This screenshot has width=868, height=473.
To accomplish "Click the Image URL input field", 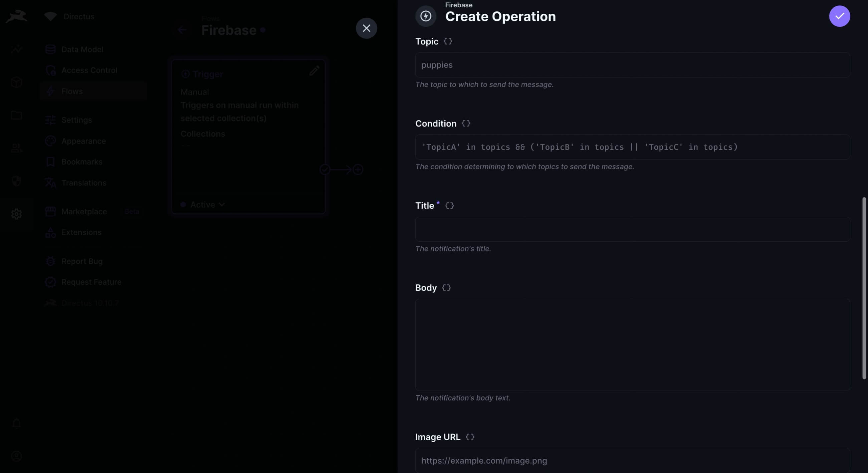I will (x=632, y=460).
